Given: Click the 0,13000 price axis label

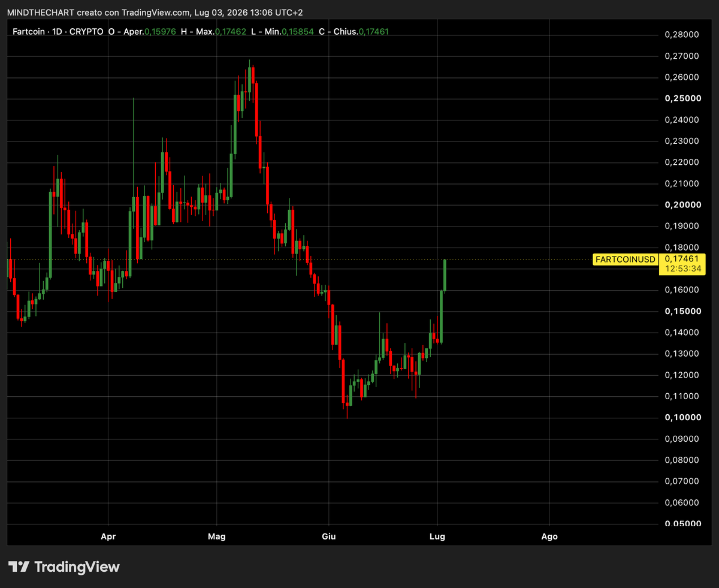Looking at the screenshot, I should (682, 354).
